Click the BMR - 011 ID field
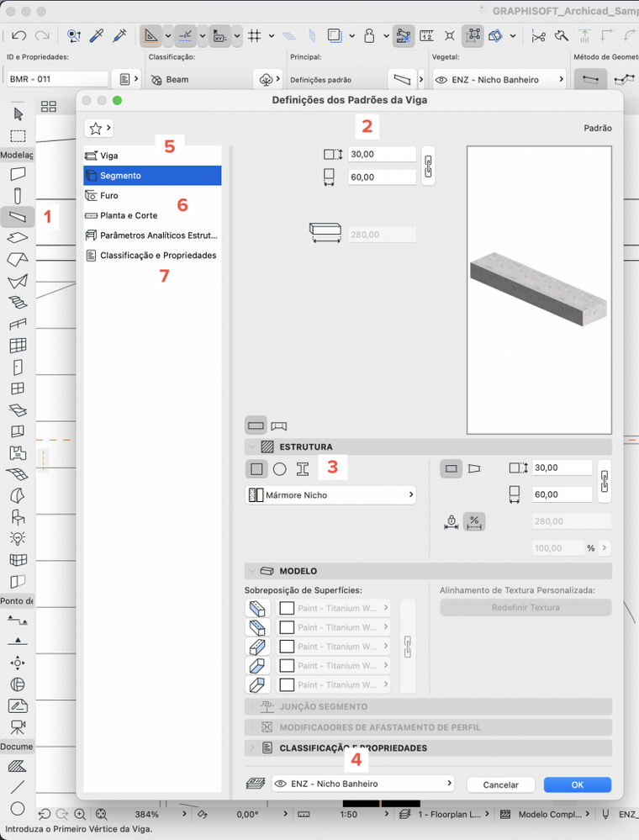The height and width of the screenshot is (840, 639). pyautogui.click(x=58, y=79)
